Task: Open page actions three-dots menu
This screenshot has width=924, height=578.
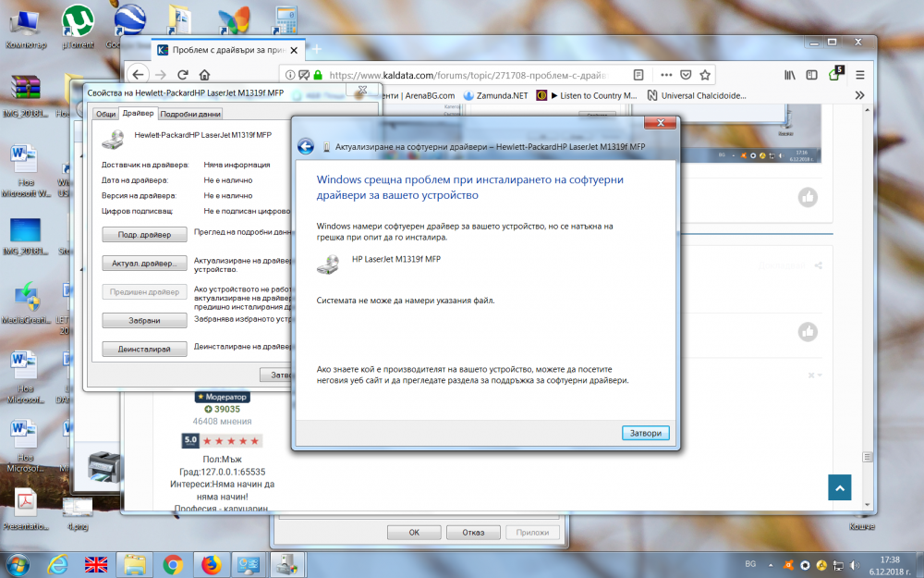Action: point(666,75)
